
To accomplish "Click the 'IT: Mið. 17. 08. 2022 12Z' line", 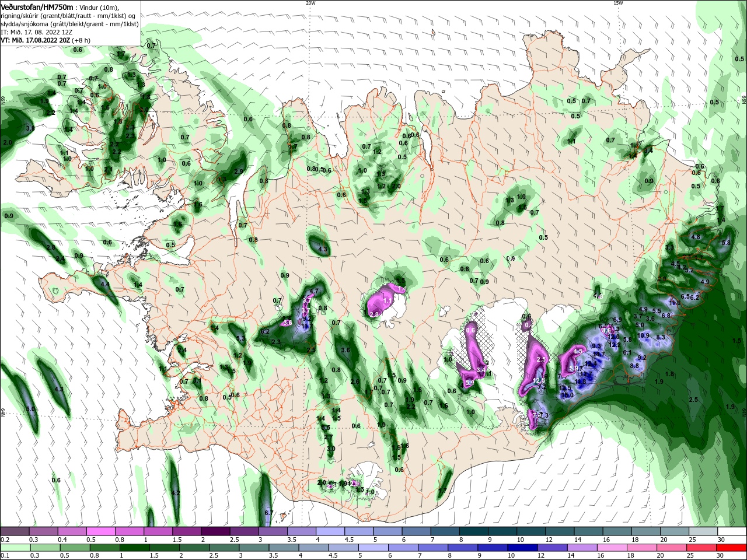I will [36, 32].
